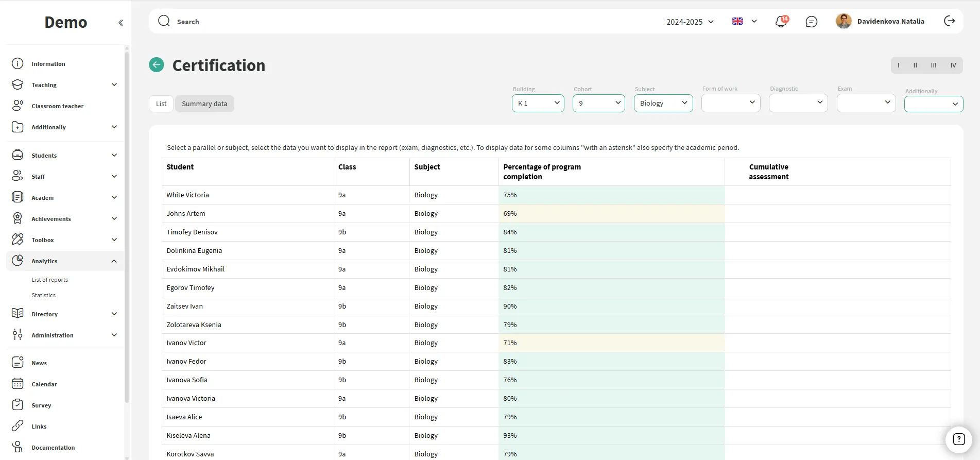Open Statistics under Analytics

[x=43, y=295]
